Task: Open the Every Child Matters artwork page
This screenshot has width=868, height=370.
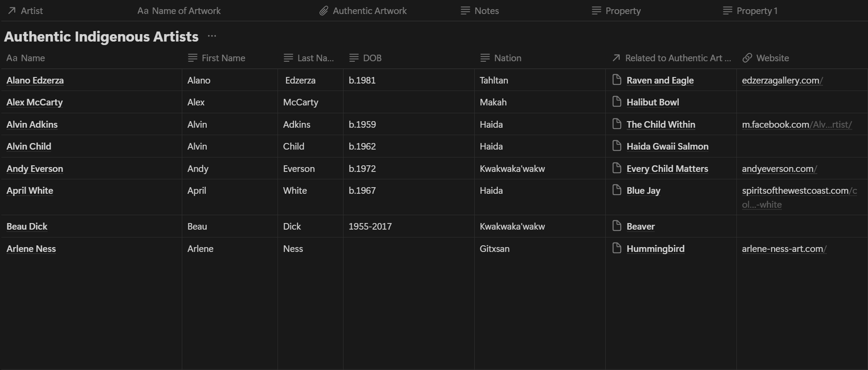Action: [667, 169]
